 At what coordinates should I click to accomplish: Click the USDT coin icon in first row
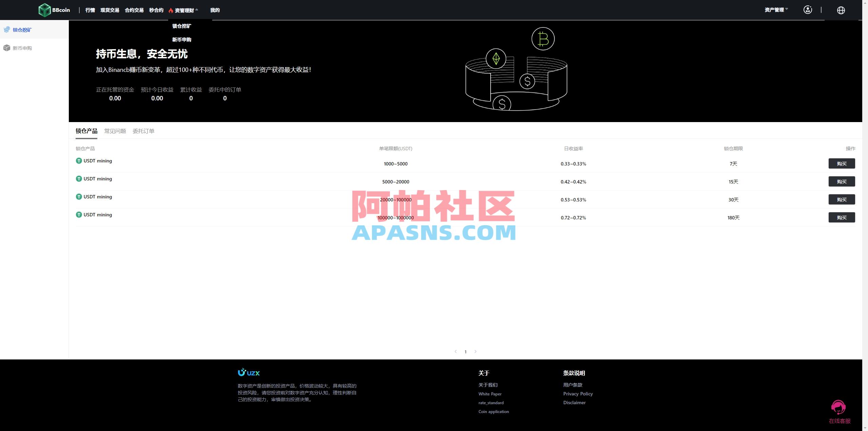tap(78, 161)
